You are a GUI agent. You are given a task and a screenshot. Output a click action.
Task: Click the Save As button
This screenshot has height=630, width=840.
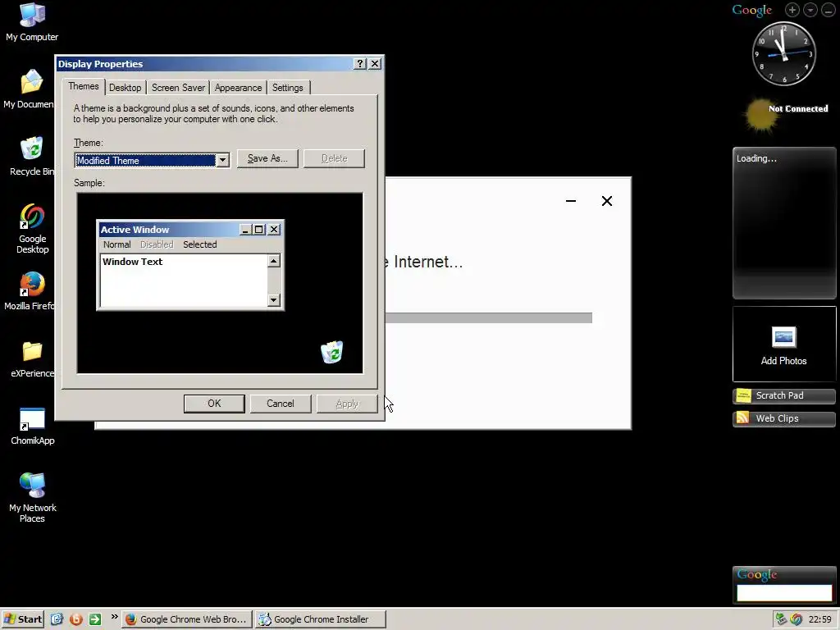click(x=267, y=158)
